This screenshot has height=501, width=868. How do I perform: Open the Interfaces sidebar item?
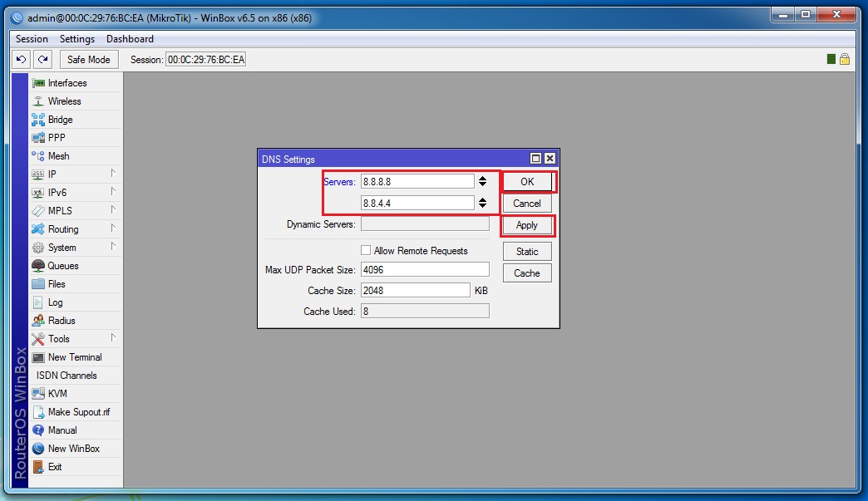(x=76, y=83)
